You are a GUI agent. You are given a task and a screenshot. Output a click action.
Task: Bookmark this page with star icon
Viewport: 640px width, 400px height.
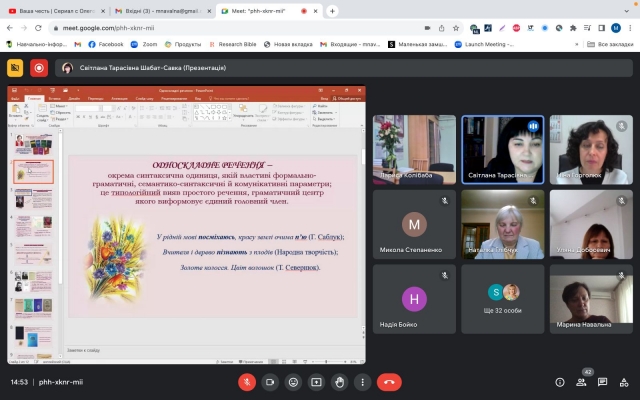pyautogui.click(x=456, y=28)
